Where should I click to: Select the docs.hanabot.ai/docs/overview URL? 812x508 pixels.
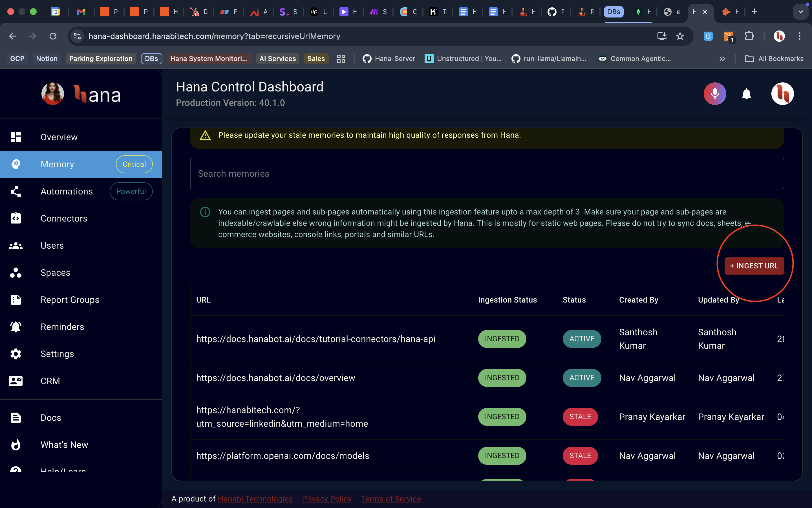coord(275,378)
